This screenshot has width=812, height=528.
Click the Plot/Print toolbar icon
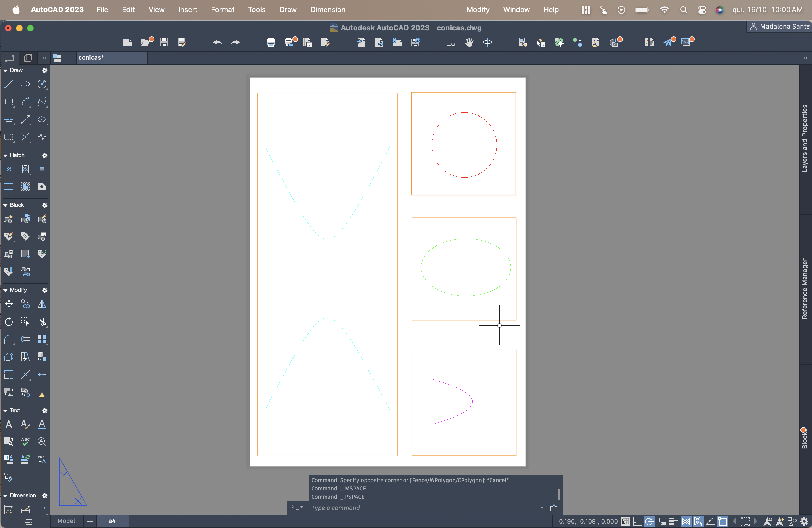point(271,42)
